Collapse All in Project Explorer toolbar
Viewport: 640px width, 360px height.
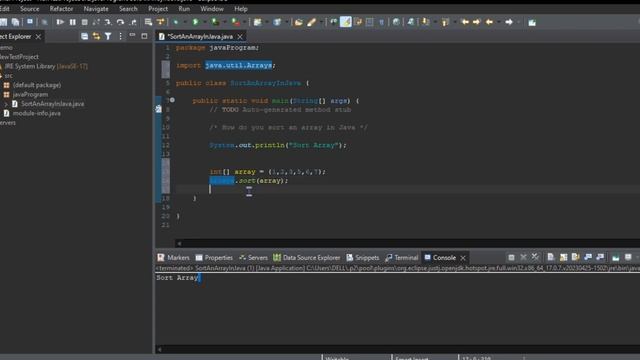coord(84,36)
